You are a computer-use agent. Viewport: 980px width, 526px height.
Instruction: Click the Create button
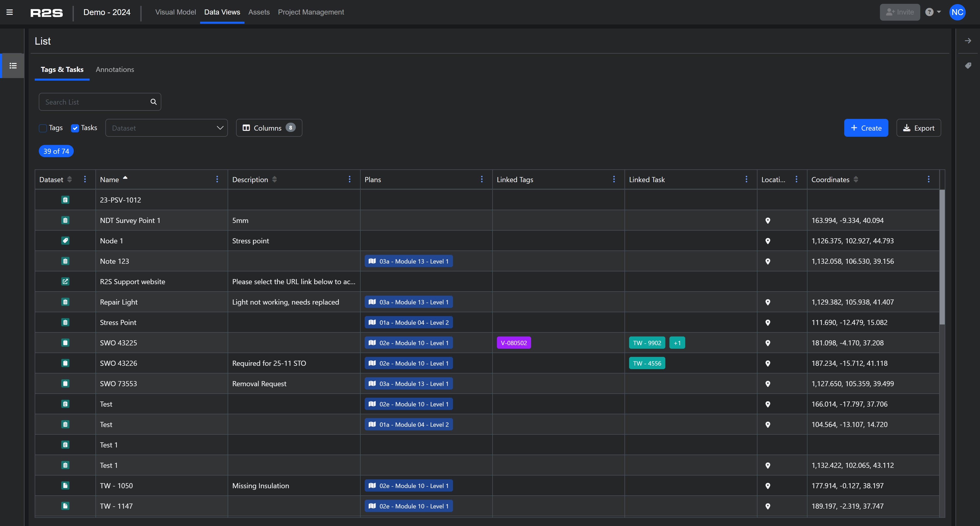[x=866, y=128]
